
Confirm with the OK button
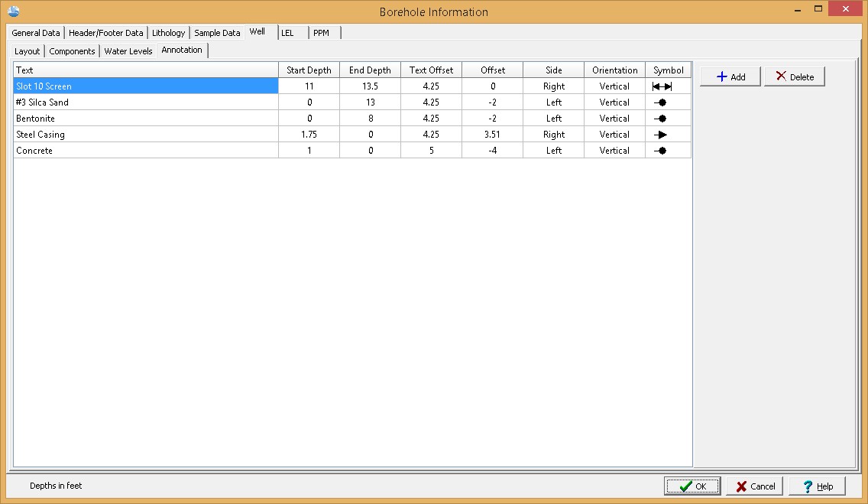[x=692, y=486]
